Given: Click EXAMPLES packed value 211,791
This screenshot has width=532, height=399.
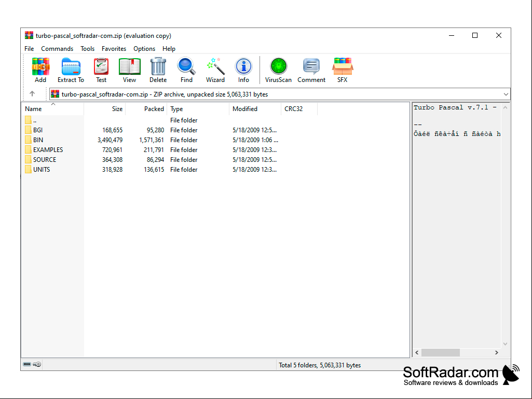Looking at the screenshot, I should click(153, 149).
